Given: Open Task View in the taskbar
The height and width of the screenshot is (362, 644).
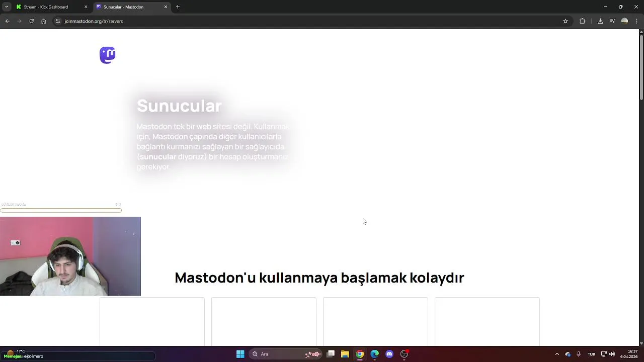Looking at the screenshot, I should (331, 354).
